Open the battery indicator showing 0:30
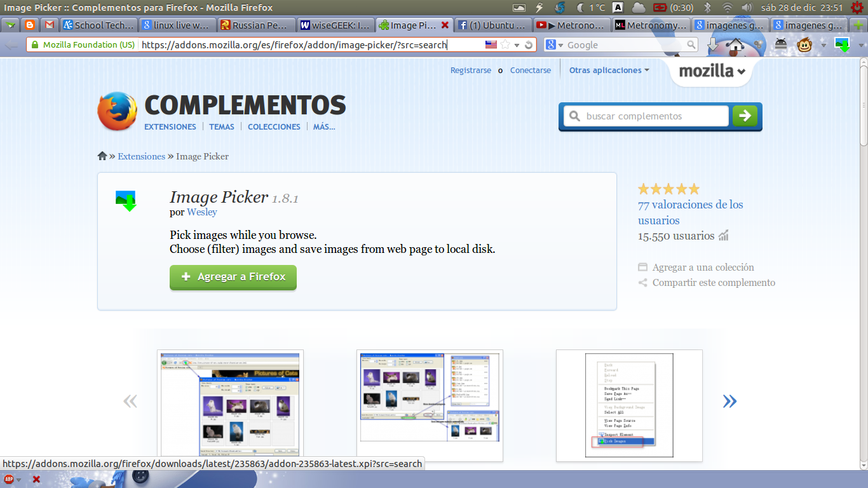 pos(674,8)
